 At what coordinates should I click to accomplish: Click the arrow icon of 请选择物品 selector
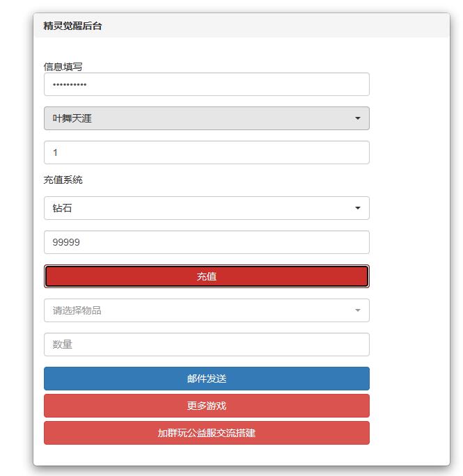(x=358, y=310)
